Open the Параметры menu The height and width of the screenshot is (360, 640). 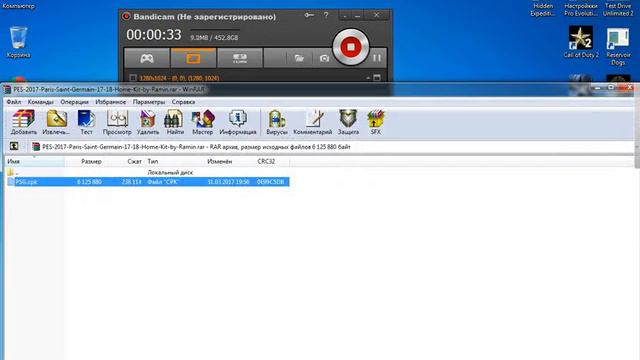tap(149, 102)
